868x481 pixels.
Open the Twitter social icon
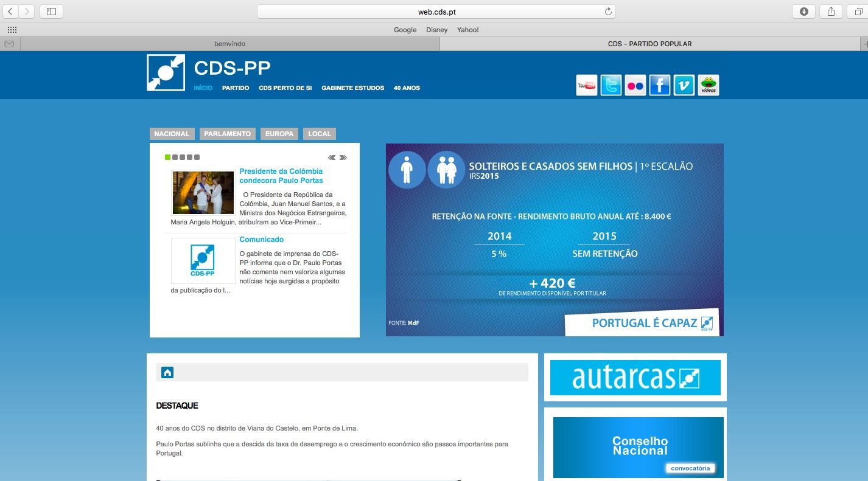click(x=611, y=86)
